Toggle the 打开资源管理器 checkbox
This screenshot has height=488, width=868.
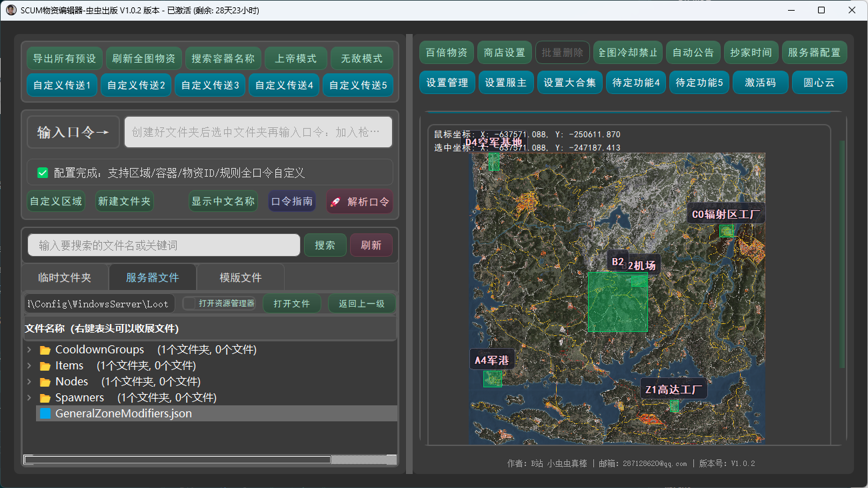pyautogui.click(x=189, y=303)
